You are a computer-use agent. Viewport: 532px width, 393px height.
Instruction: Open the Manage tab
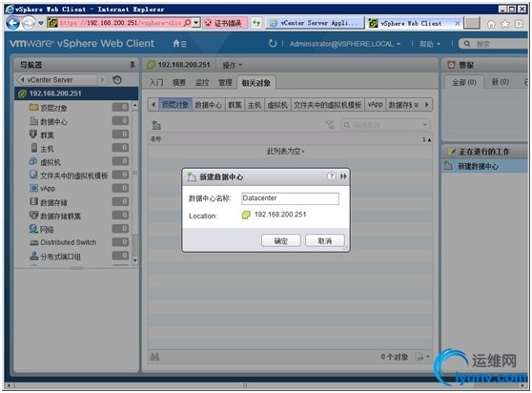tap(225, 82)
